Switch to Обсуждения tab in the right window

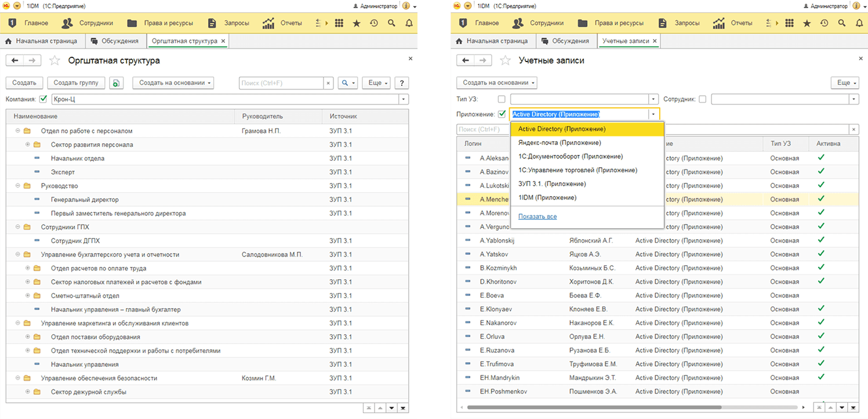coord(566,41)
